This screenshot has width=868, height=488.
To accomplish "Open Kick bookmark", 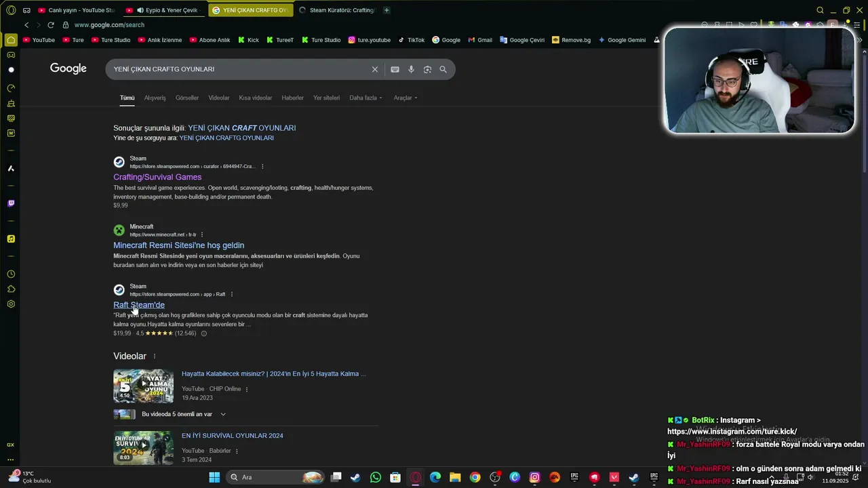I will (x=248, y=40).
